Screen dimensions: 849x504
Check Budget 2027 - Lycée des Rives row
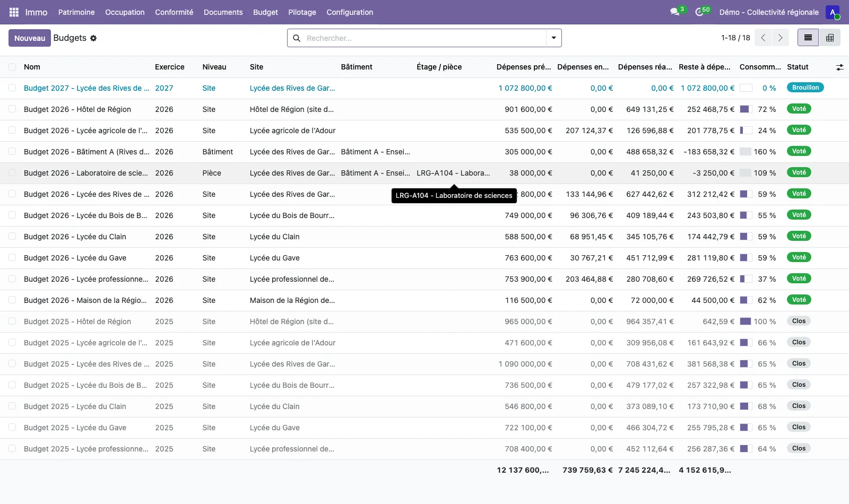[x=12, y=88]
